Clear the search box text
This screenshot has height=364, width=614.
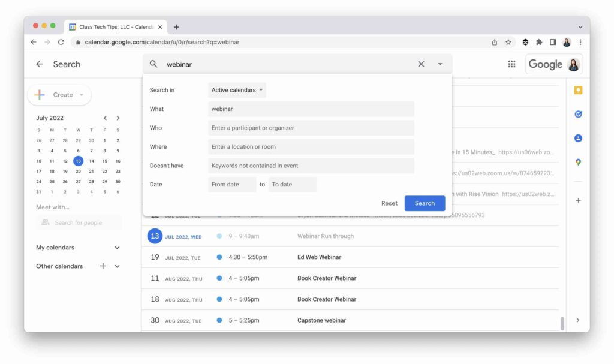pyautogui.click(x=421, y=64)
